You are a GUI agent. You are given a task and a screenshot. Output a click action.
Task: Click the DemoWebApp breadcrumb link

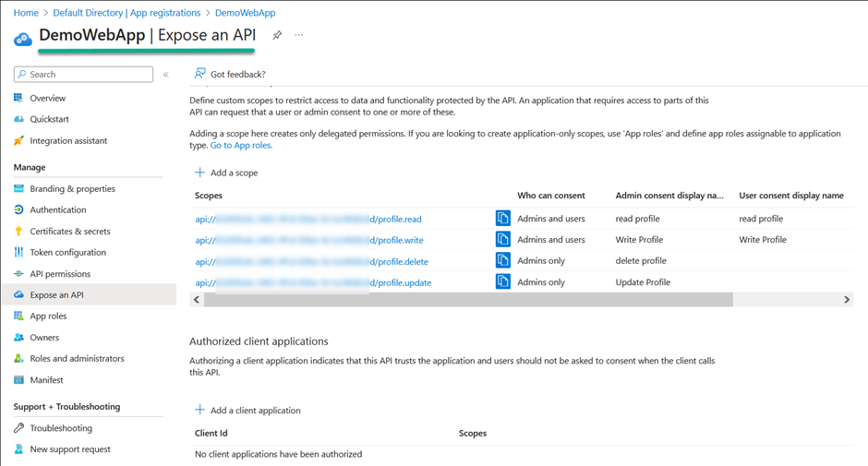coord(245,13)
